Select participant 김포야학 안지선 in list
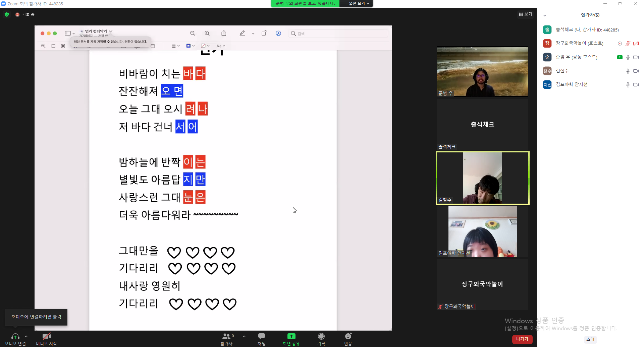Image resolution: width=644 pixels, height=347 pixels. pos(590,85)
